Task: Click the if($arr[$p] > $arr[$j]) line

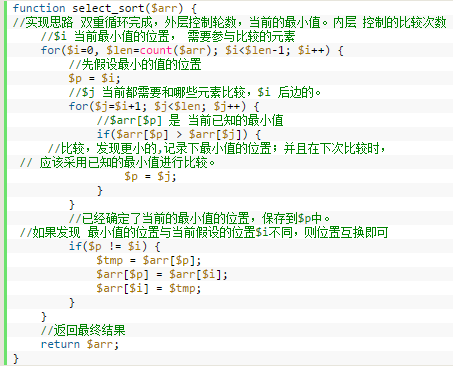Action: (179, 134)
